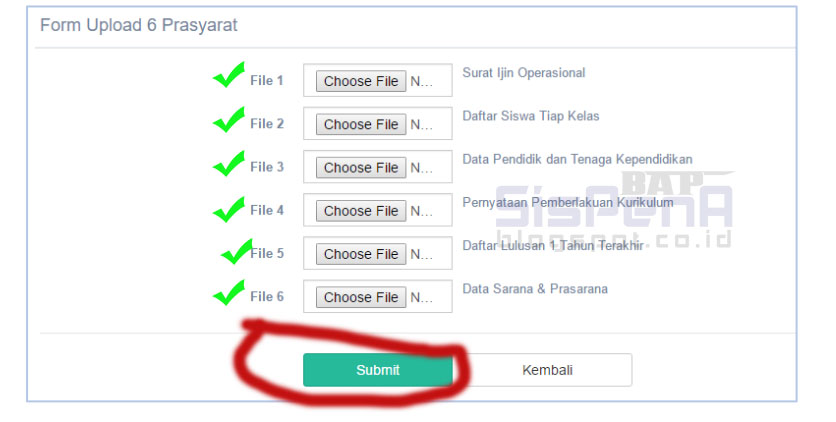Click the green checkmark beside File 6
The height and width of the screenshot is (422, 836).
(x=229, y=293)
